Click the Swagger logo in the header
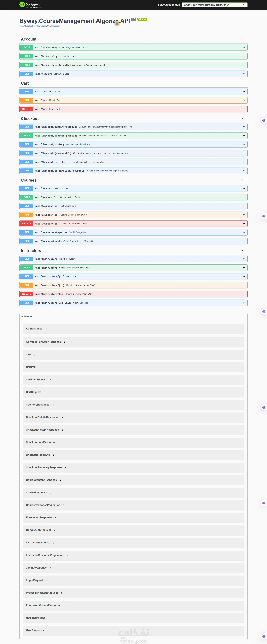 click(x=31, y=5)
